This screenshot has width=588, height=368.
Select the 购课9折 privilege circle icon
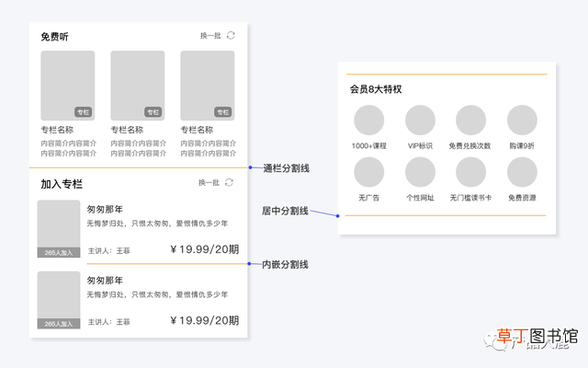(522, 121)
